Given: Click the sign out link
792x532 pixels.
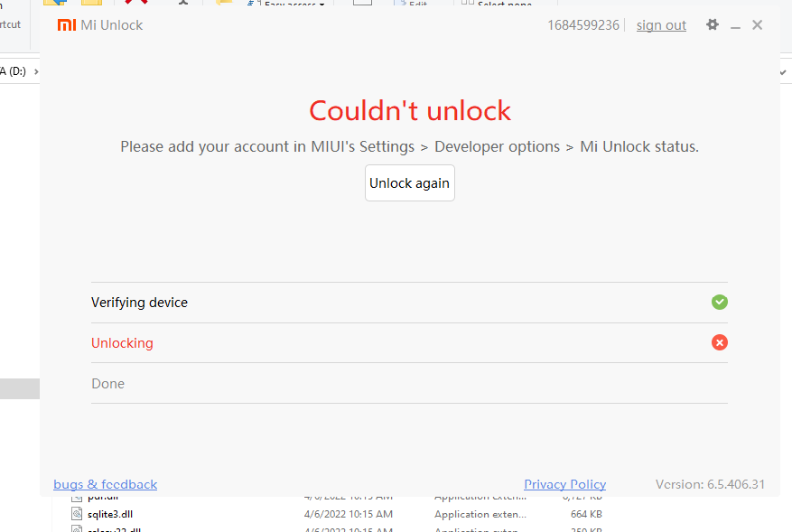Looking at the screenshot, I should 660,24.
